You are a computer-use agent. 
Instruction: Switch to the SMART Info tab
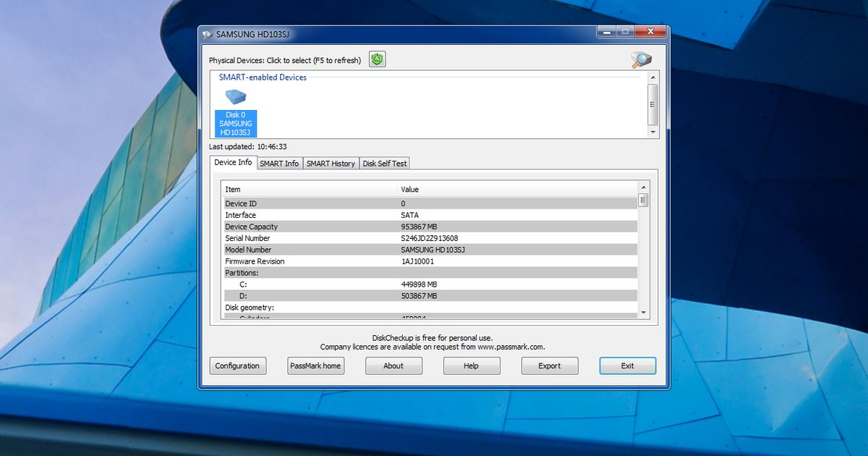point(279,163)
